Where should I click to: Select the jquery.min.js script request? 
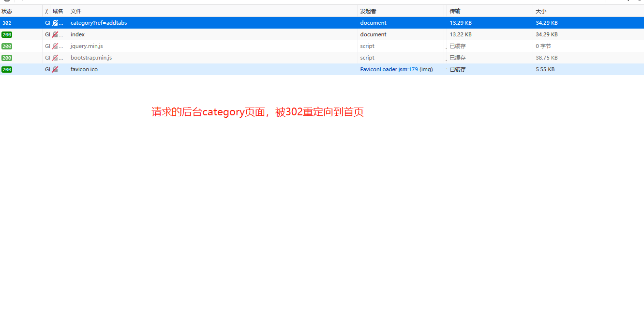coord(87,46)
